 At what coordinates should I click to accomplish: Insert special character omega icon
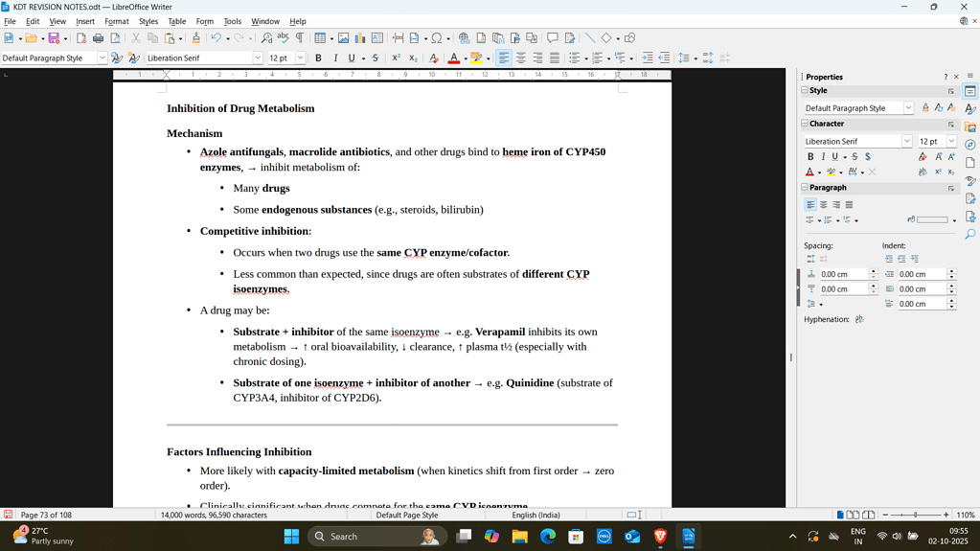(437, 38)
